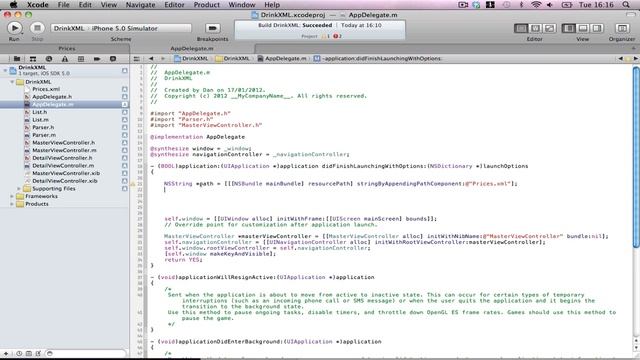
Task: Open the Organizer window
Action: point(622,28)
